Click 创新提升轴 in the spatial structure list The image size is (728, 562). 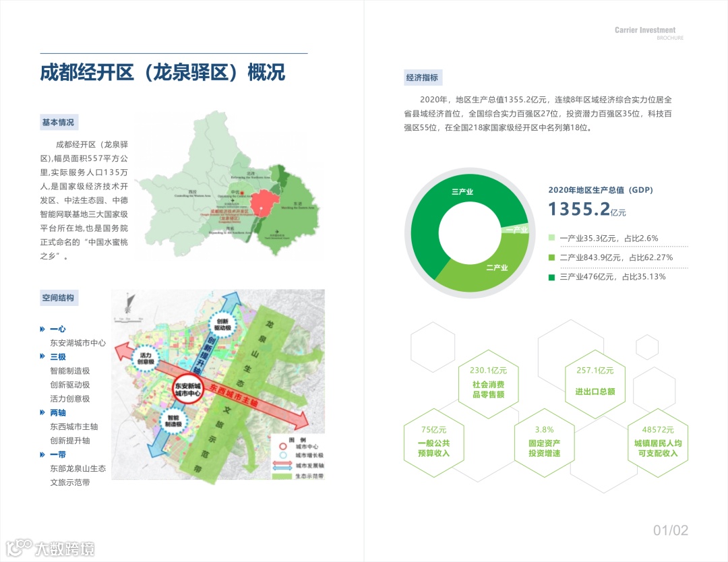[x=70, y=441]
